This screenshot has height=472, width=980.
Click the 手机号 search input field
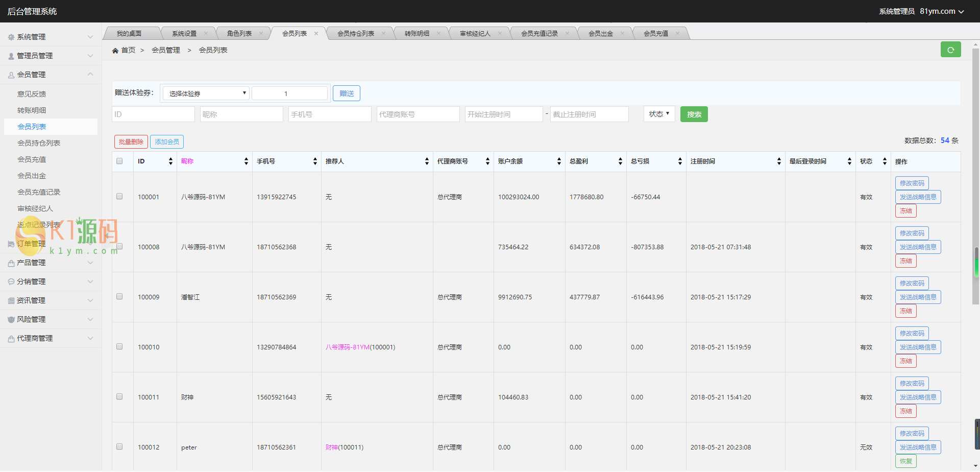[x=330, y=114]
